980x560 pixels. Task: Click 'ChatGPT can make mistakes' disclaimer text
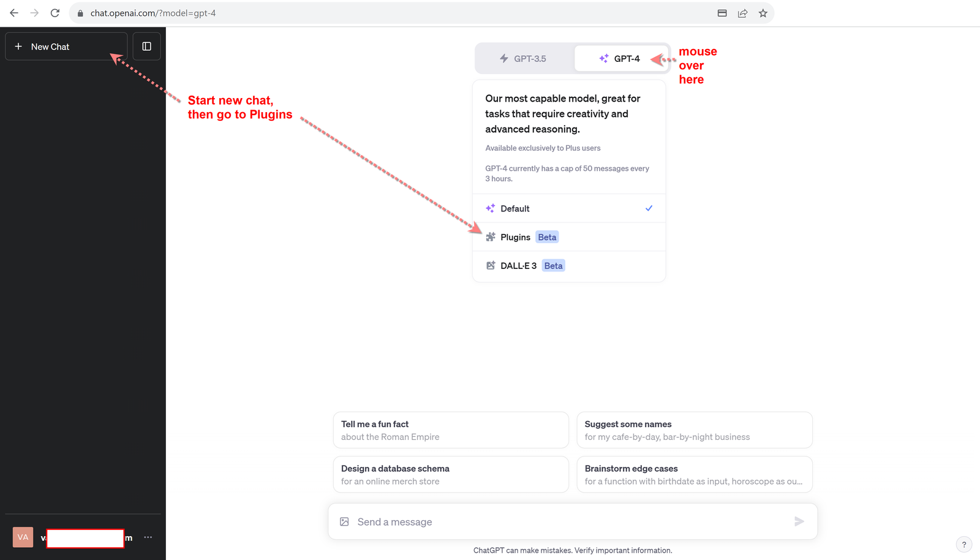pyautogui.click(x=573, y=550)
